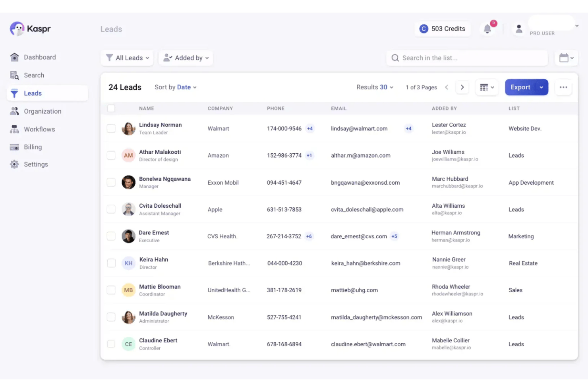Expand the Export options arrow
The image size is (588, 392).
tap(541, 87)
